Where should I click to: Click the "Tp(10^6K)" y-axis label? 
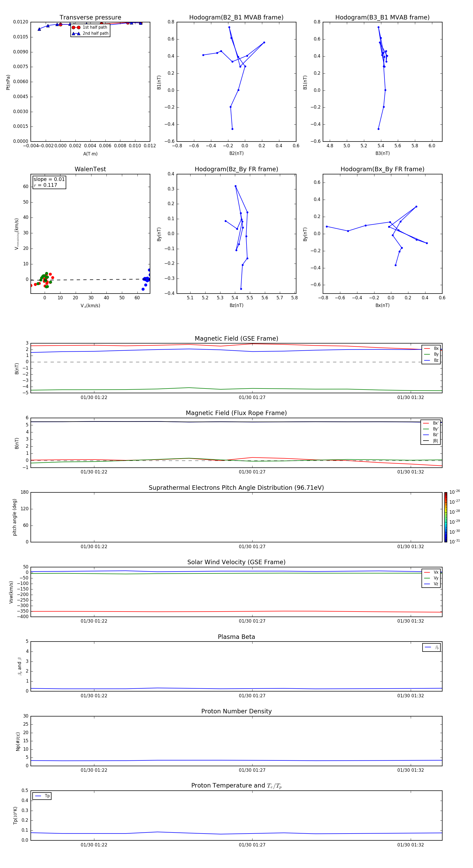(x=15, y=815)
